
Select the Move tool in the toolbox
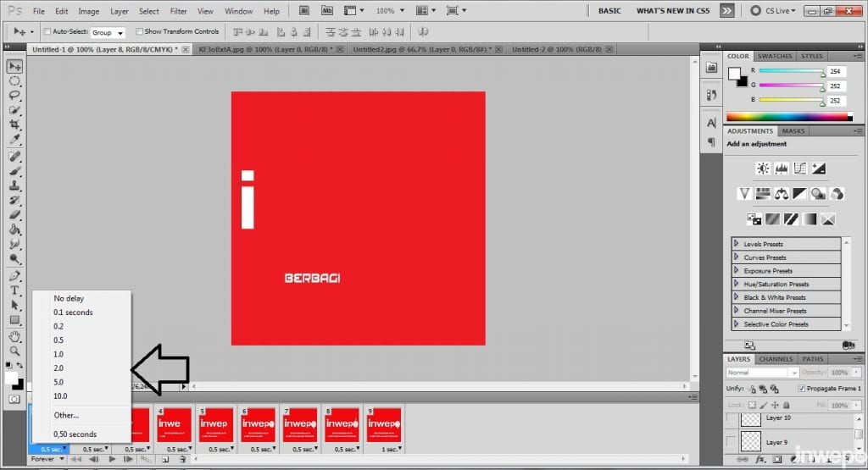[14, 67]
